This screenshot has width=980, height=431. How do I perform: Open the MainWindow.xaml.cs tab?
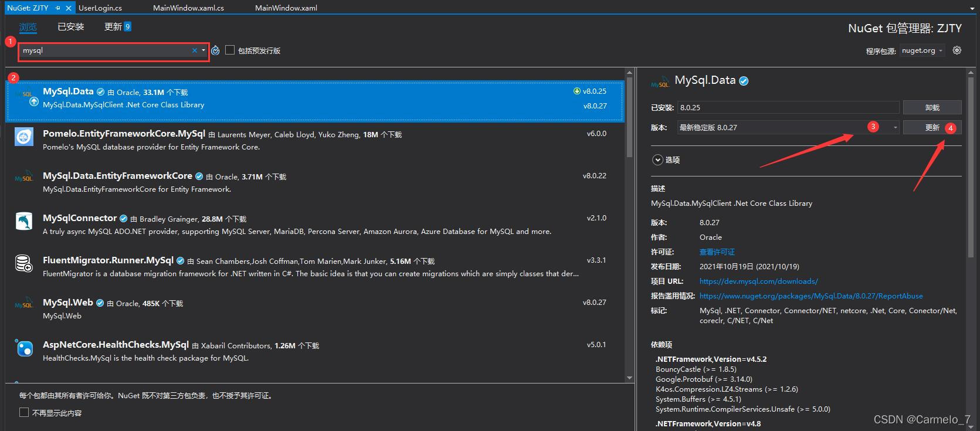click(x=188, y=8)
